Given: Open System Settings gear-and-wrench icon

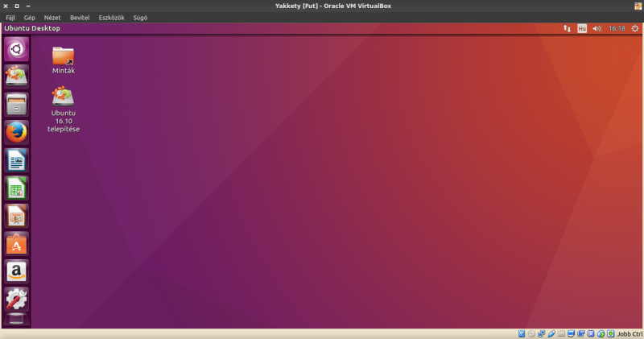Looking at the screenshot, I should pyautogui.click(x=16, y=299).
